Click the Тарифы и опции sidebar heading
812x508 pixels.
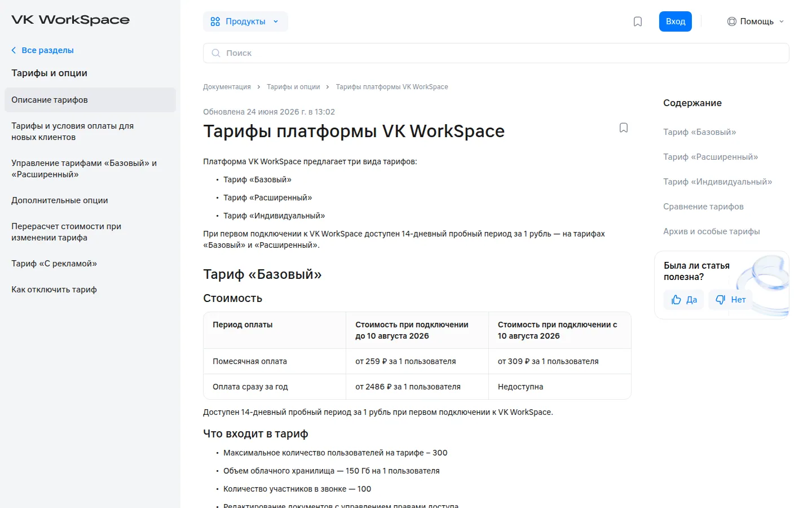click(49, 73)
